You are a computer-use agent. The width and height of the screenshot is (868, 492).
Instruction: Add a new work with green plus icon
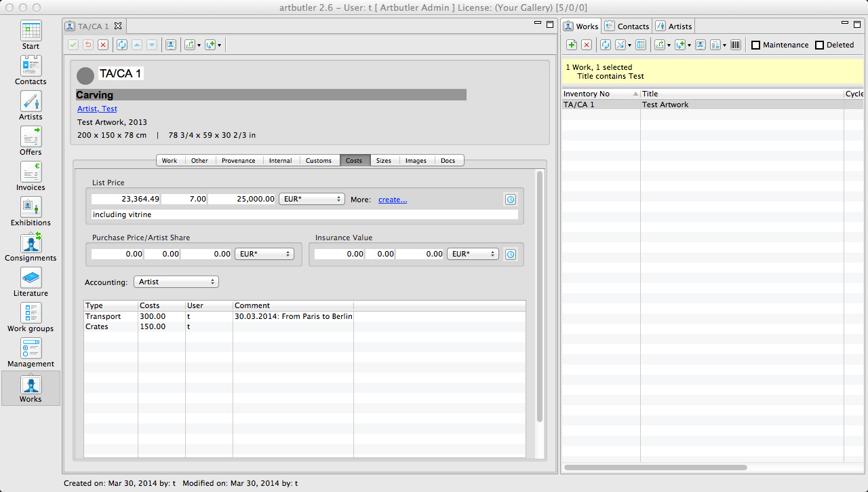[572, 45]
